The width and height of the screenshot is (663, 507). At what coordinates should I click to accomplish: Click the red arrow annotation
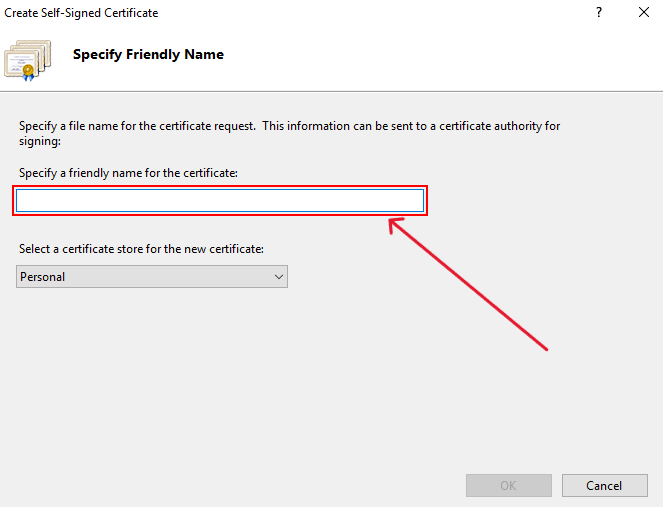point(468,284)
